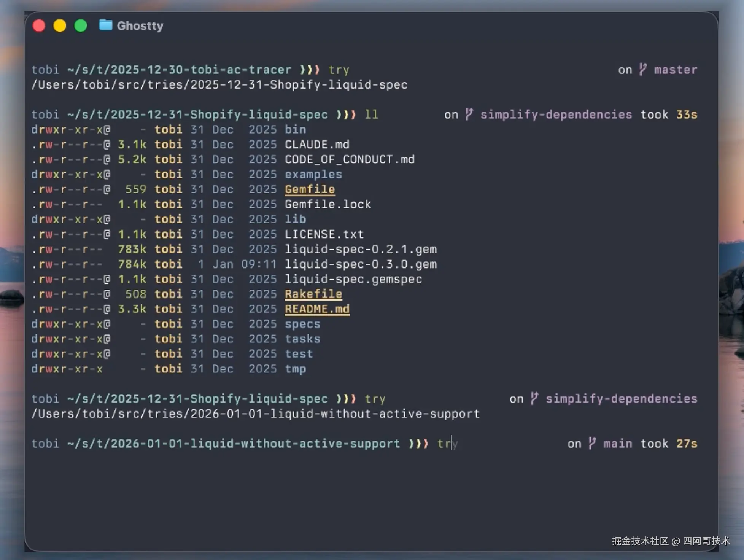Viewport: 744px width, 560px height.
Task: Click the prompt arrows before the ll command
Action: pyautogui.click(x=346, y=115)
